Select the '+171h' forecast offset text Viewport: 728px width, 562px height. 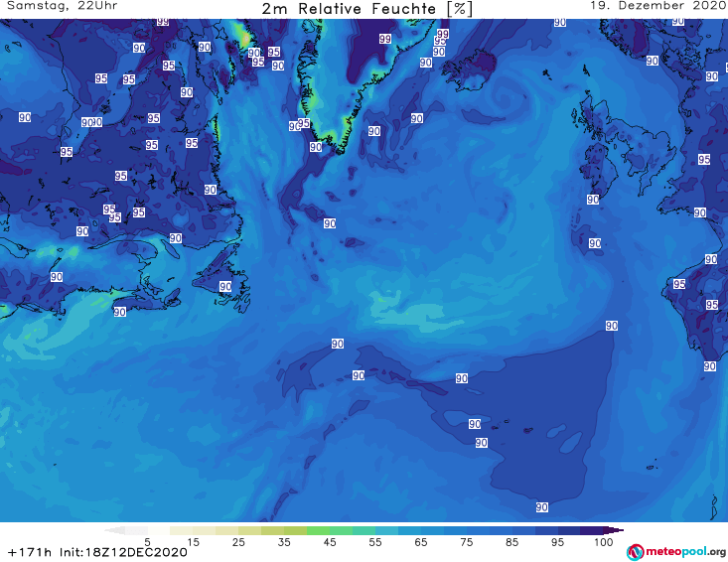point(29,552)
